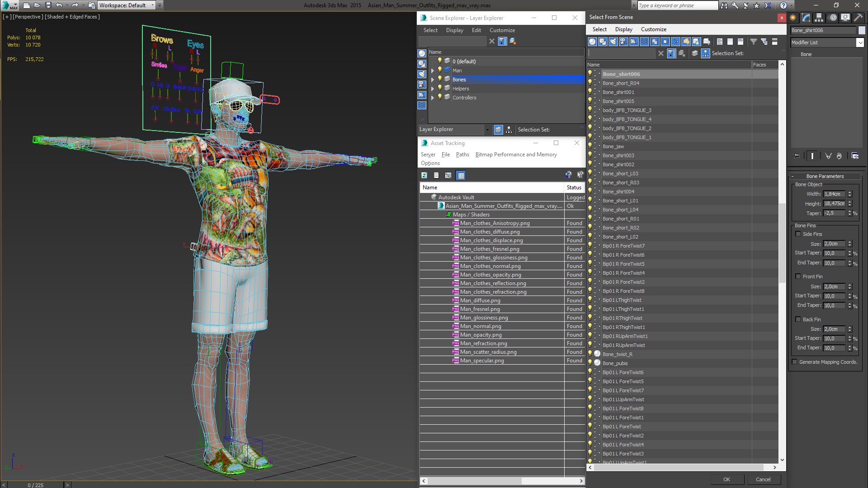The image size is (868, 488).
Task: Click the Select None icon in Select From Scene
Action: coord(730,42)
